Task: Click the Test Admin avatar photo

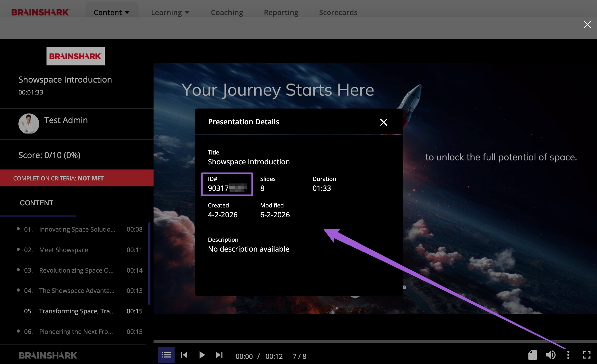Action: [x=29, y=124]
